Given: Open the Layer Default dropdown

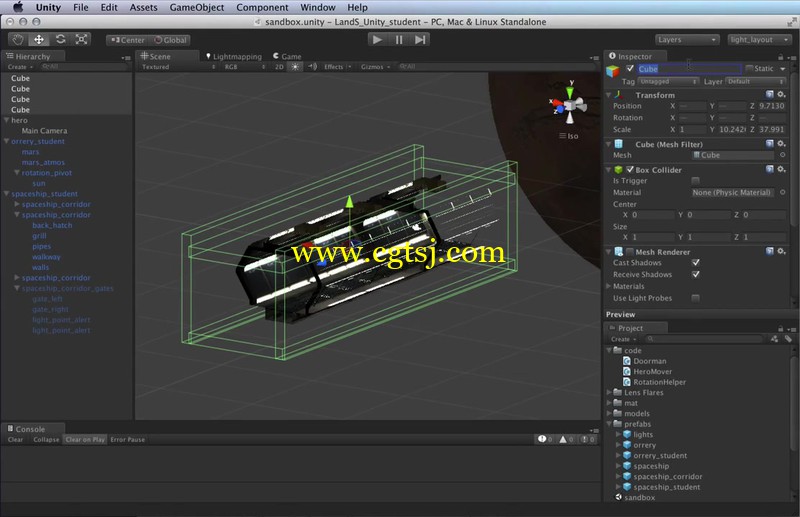Looking at the screenshot, I should point(756,82).
